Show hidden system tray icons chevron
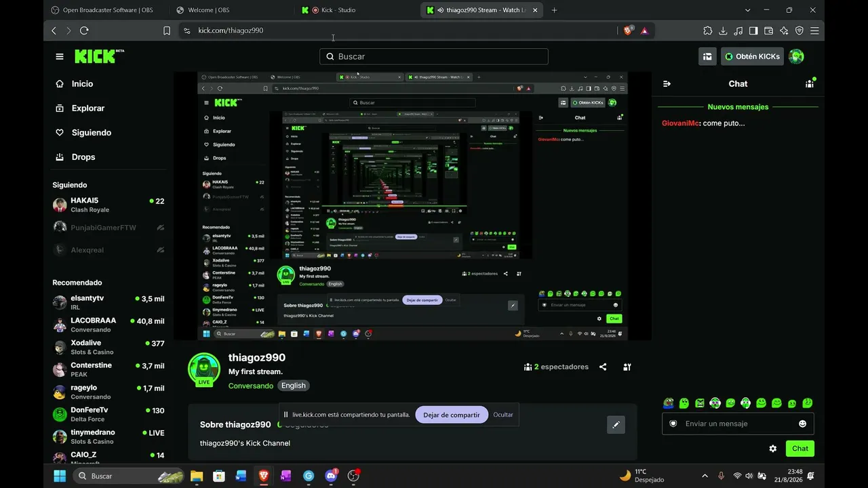This screenshot has width=868, height=488. click(x=705, y=476)
